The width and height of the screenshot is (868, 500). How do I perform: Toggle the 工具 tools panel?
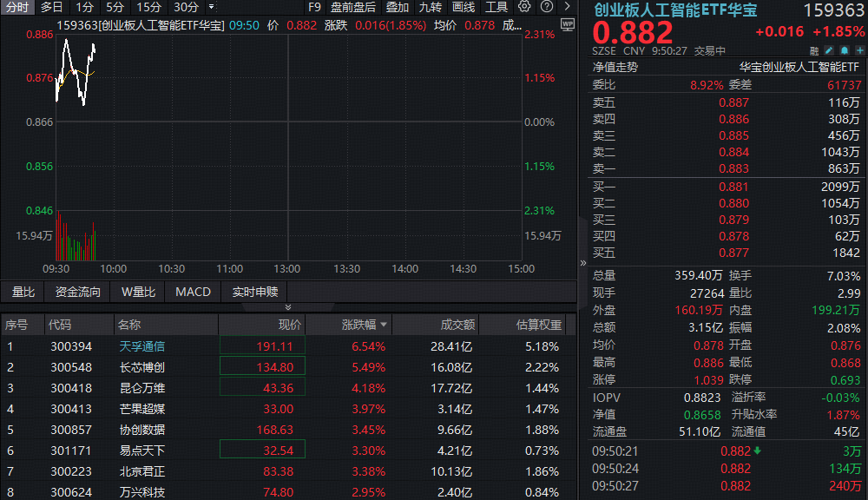click(x=497, y=7)
